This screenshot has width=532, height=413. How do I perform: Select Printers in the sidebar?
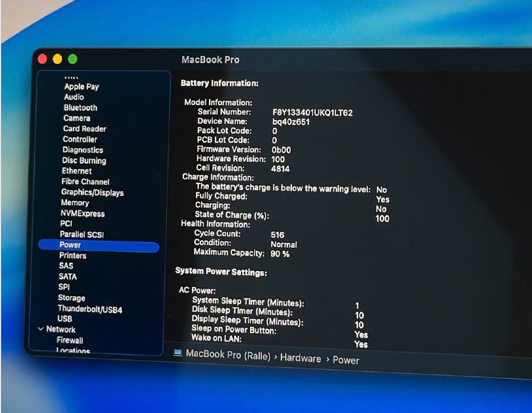72,255
